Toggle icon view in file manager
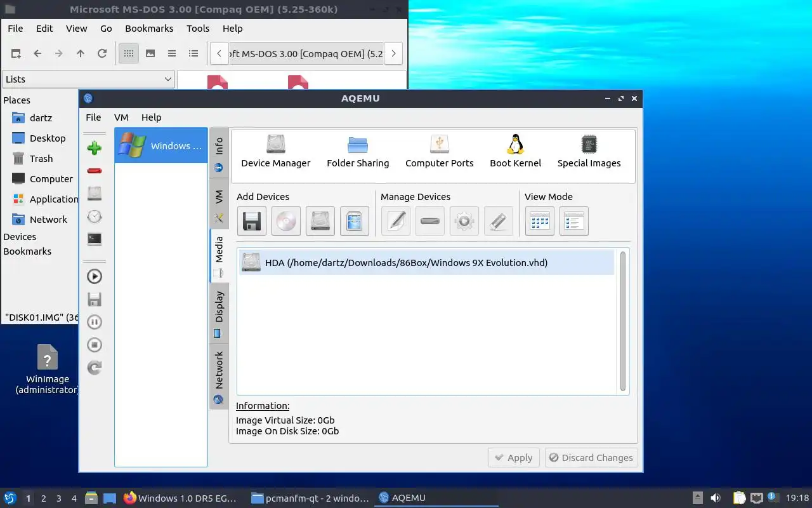 coord(129,54)
